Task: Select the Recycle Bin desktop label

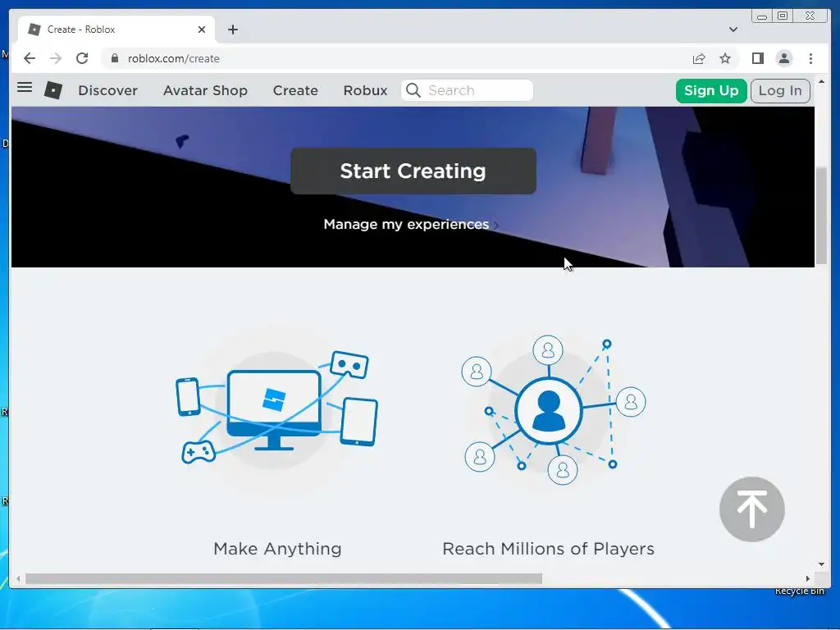Action: coord(799,591)
